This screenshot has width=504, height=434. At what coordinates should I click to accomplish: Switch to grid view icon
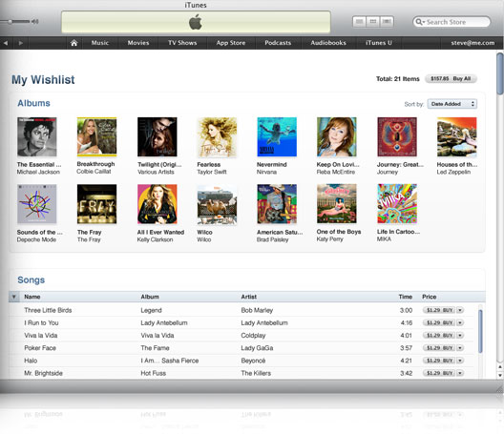373,22
